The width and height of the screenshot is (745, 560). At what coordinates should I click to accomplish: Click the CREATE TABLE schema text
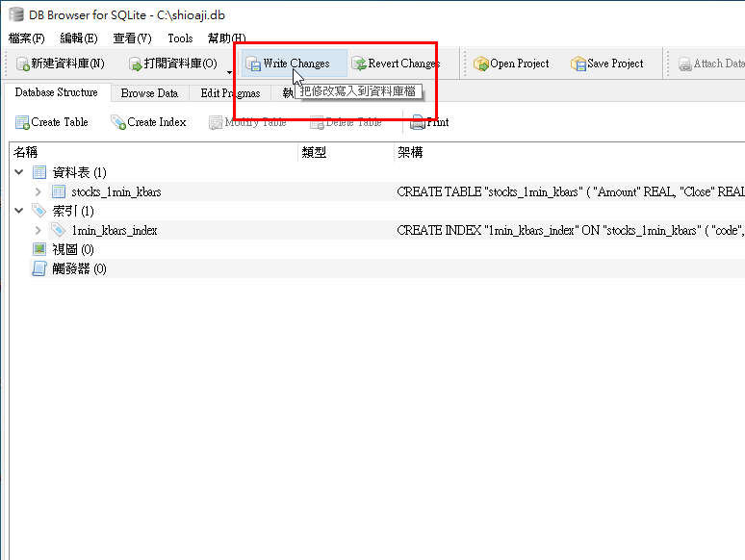coord(571,191)
